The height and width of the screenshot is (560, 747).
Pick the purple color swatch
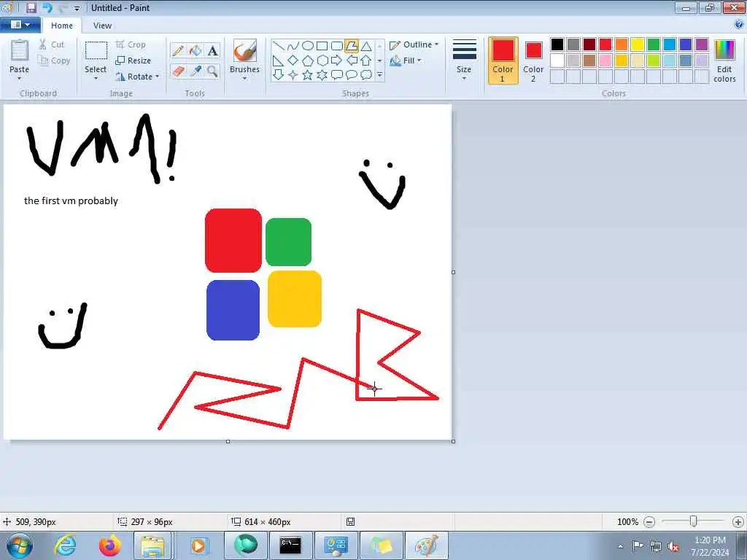pyautogui.click(x=702, y=44)
